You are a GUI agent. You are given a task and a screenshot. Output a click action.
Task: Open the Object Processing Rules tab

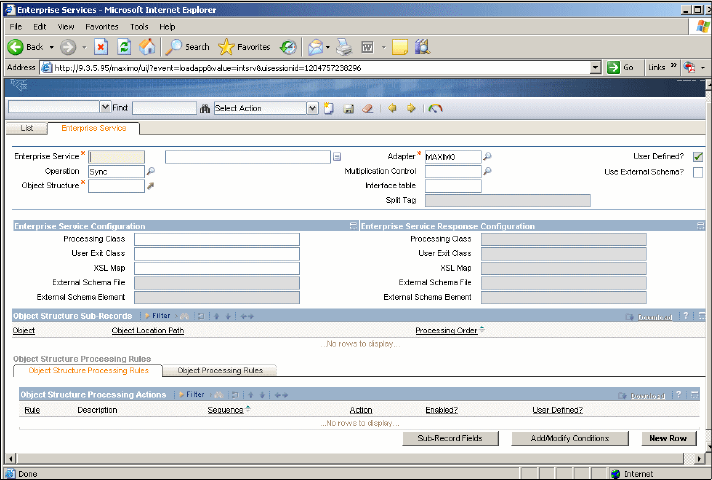pyautogui.click(x=220, y=370)
